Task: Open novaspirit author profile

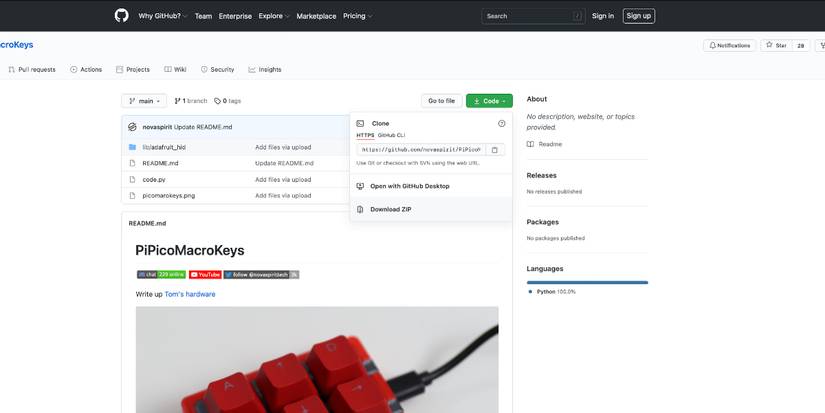Action: pos(157,127)
